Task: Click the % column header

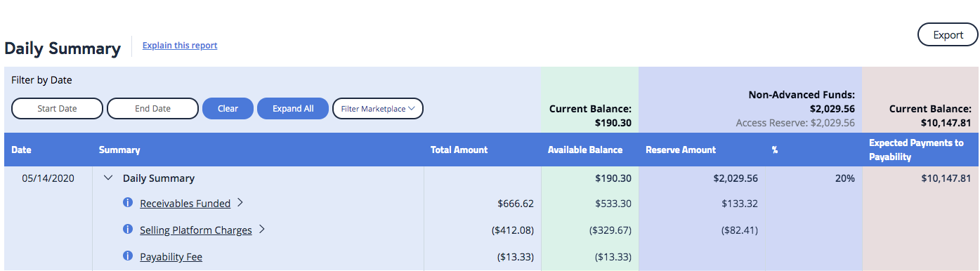Action: (x=774, y=150)
